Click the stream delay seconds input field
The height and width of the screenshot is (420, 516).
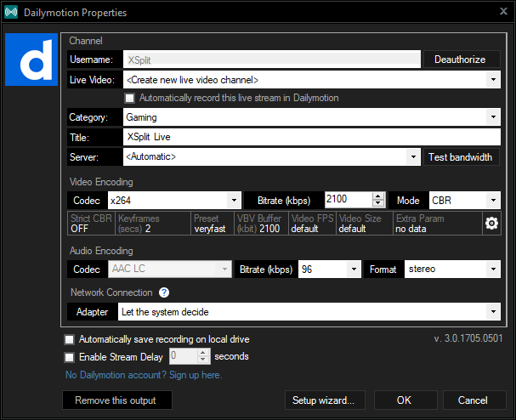click(184, 356)
